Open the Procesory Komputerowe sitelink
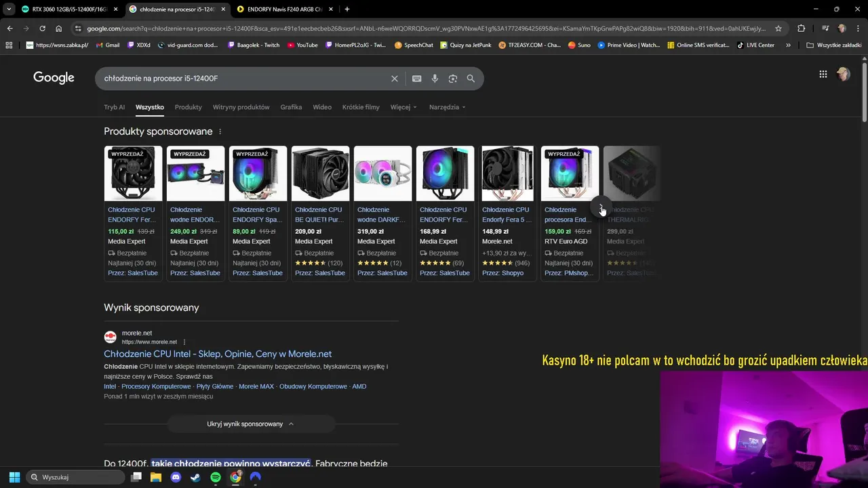This screenshot has width=868, height=488. pyautogui.click(x=156, y=386)
